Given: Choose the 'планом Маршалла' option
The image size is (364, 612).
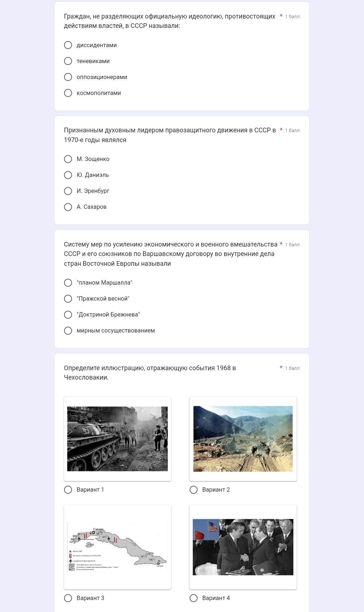Looking at the screenshot, I should tap(68, 283).
